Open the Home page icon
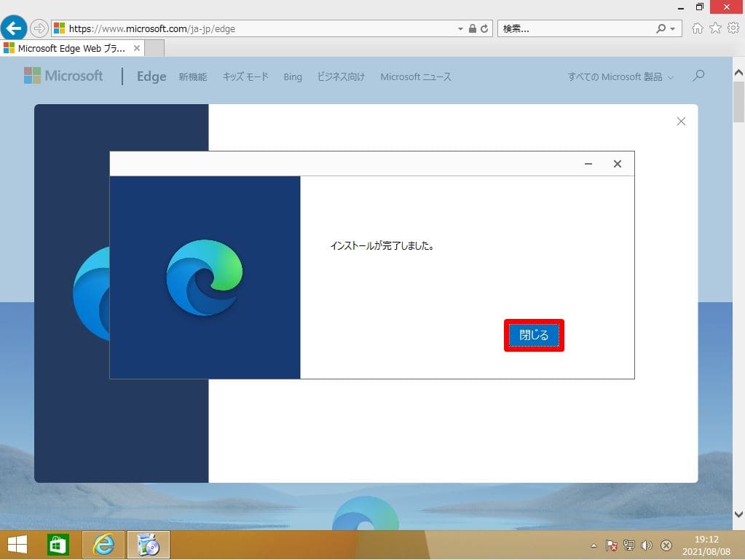 [x=697, y=28]
